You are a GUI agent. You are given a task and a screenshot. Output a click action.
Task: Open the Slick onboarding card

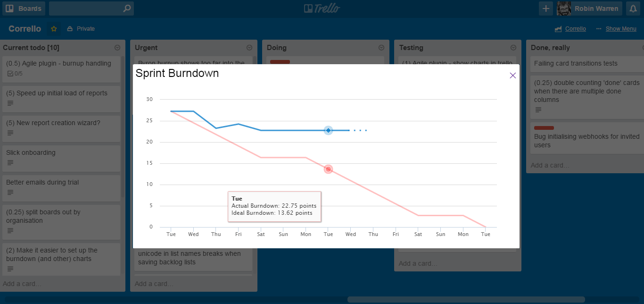61,158
